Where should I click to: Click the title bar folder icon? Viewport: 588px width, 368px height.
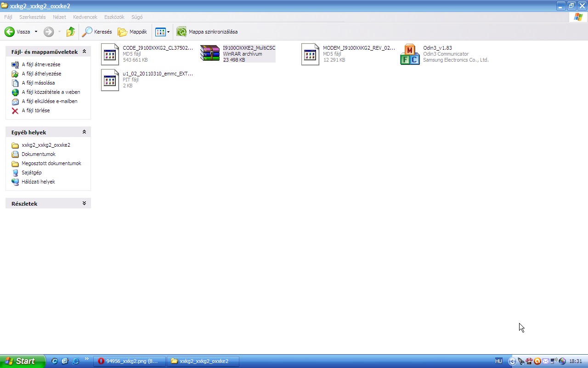point(5,6)
